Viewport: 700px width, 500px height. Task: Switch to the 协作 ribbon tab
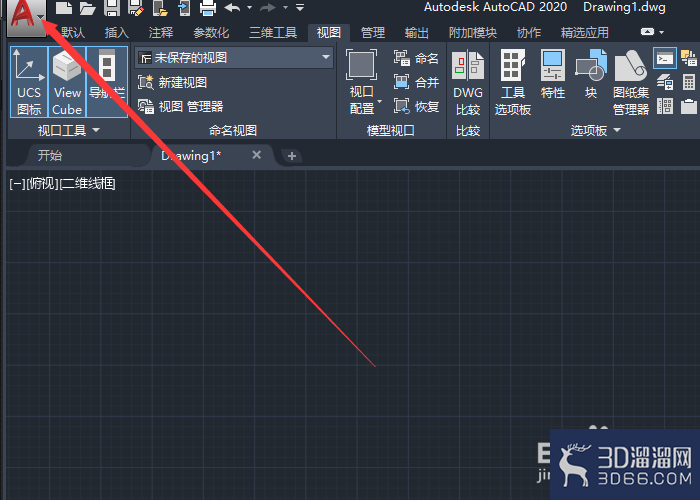pyautogui.click(x=529, y=33)
